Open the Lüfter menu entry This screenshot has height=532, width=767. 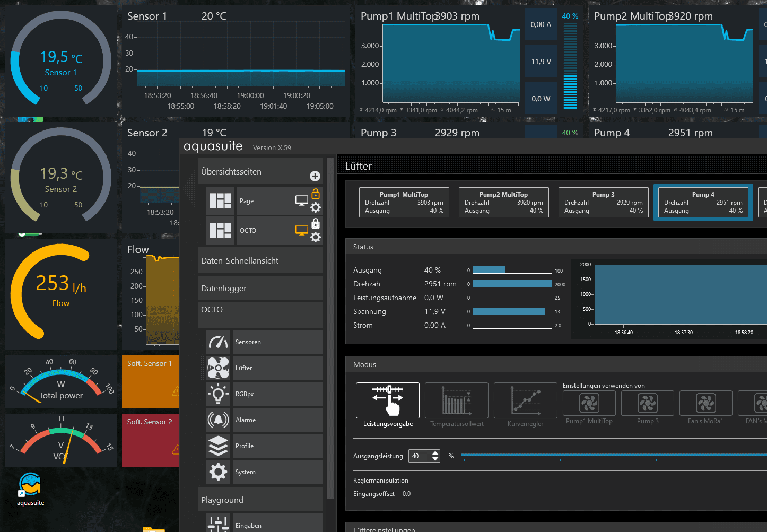point(277,368)
